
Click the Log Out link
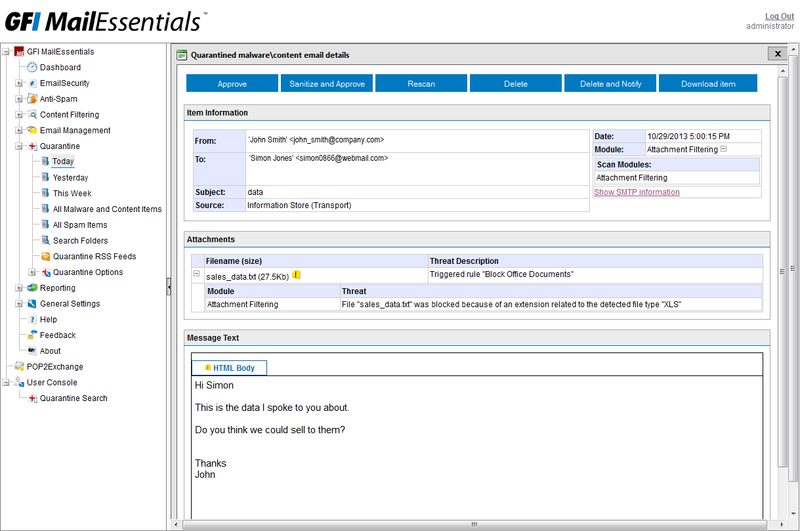tap(779, 16)
